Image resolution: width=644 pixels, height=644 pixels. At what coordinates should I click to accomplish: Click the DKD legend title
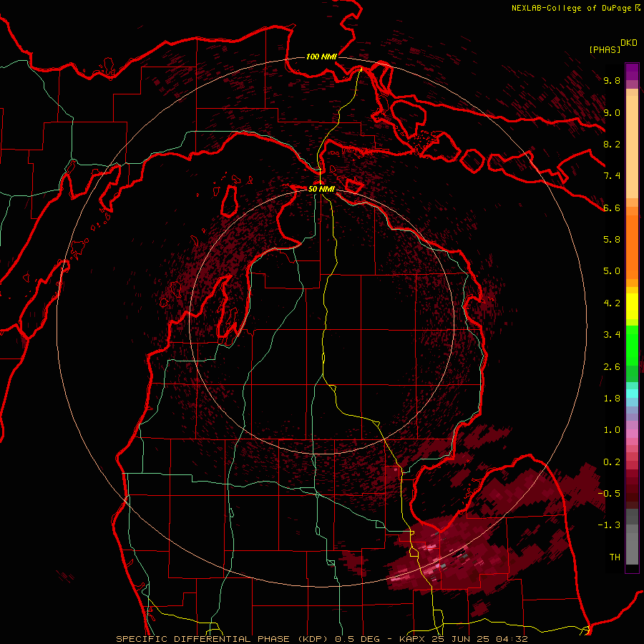(x=629, y=42)
